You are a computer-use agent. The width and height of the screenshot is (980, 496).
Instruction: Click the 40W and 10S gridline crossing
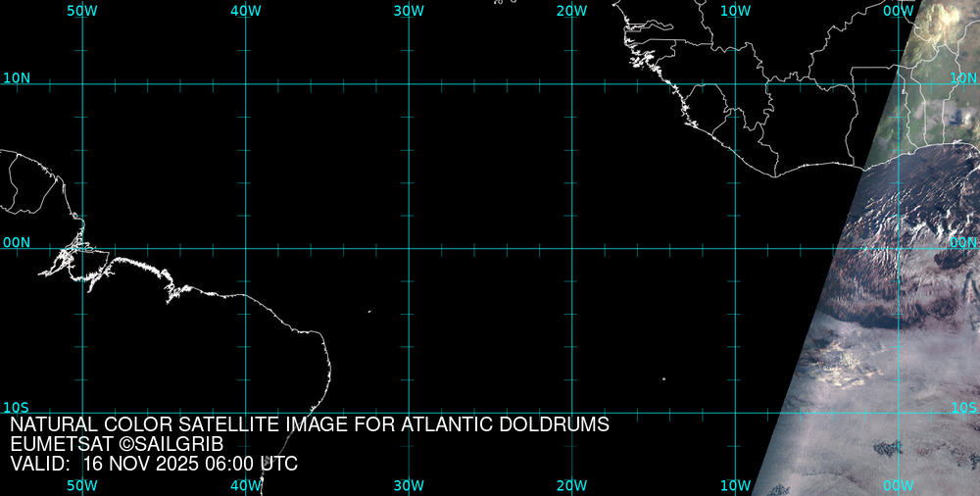(246, 412)
